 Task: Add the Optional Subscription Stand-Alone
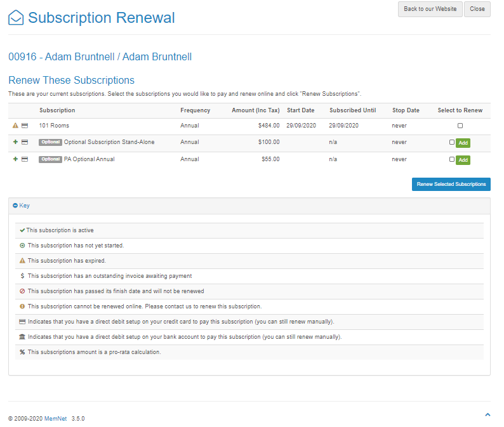click(x=463, y=143)
